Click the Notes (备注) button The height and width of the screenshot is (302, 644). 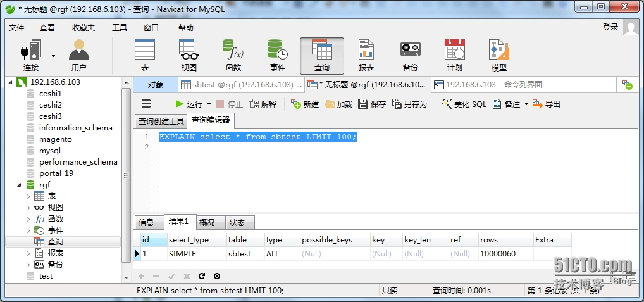[x=507, y=104]
